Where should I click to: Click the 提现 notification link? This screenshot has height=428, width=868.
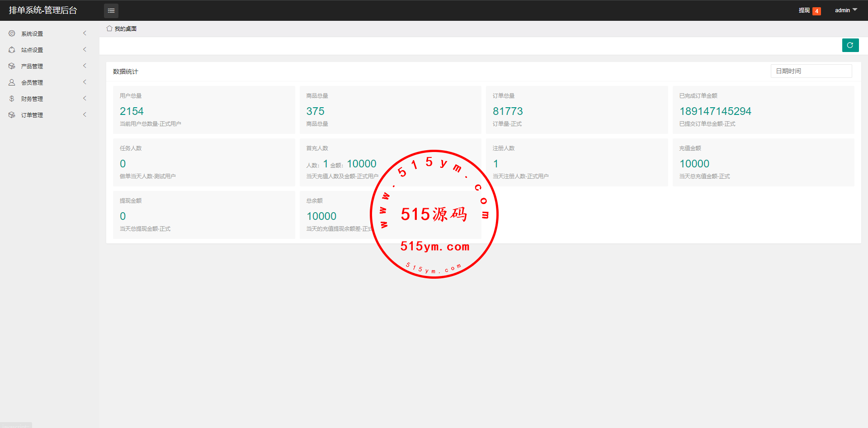click(804, 10)
